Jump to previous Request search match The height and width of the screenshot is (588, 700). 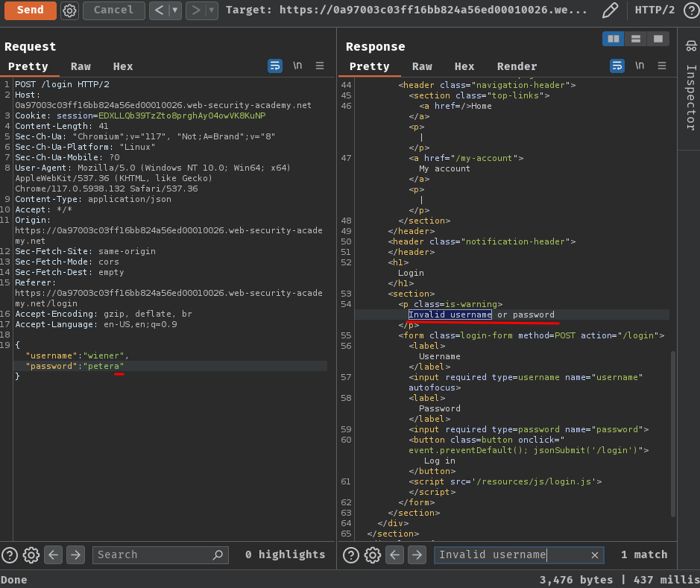pos(54,555)
